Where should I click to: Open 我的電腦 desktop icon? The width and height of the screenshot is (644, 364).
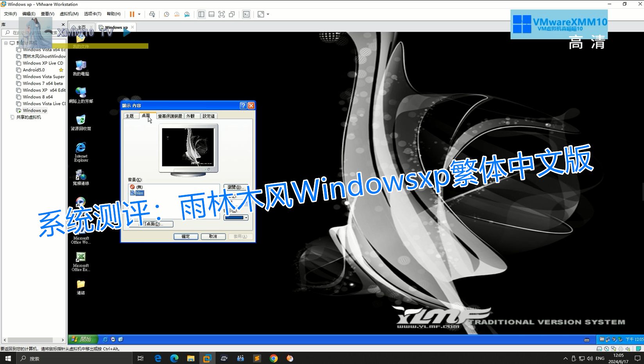point(81,68)
